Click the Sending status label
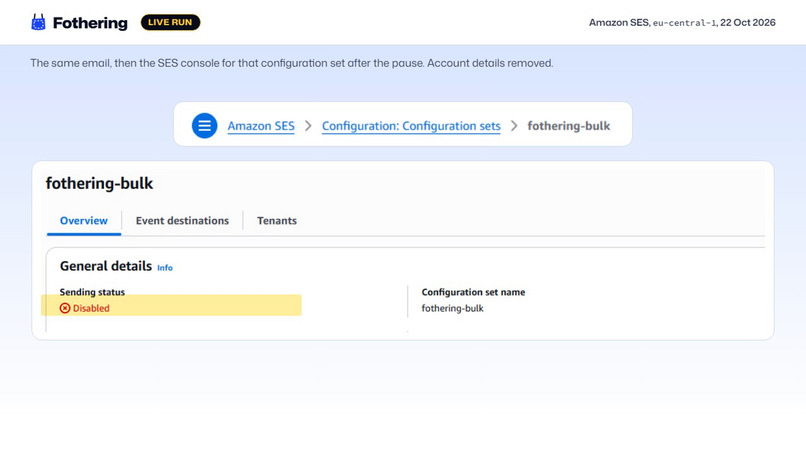 93,292
